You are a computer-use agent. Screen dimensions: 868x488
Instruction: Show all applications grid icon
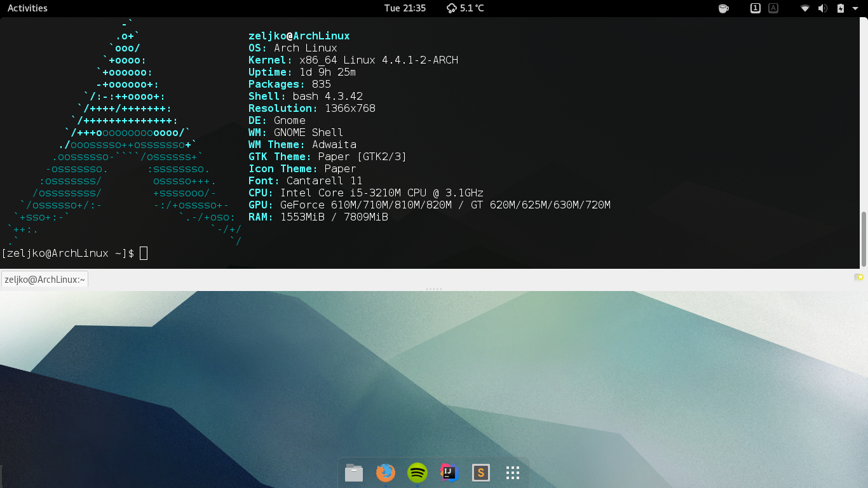click(x=513, y=473)
